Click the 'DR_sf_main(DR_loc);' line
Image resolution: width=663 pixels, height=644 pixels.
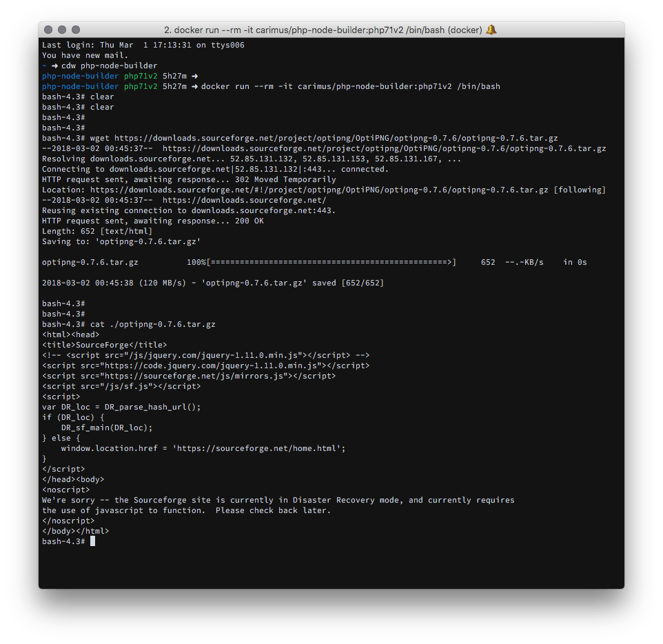(x=107, y=427)
